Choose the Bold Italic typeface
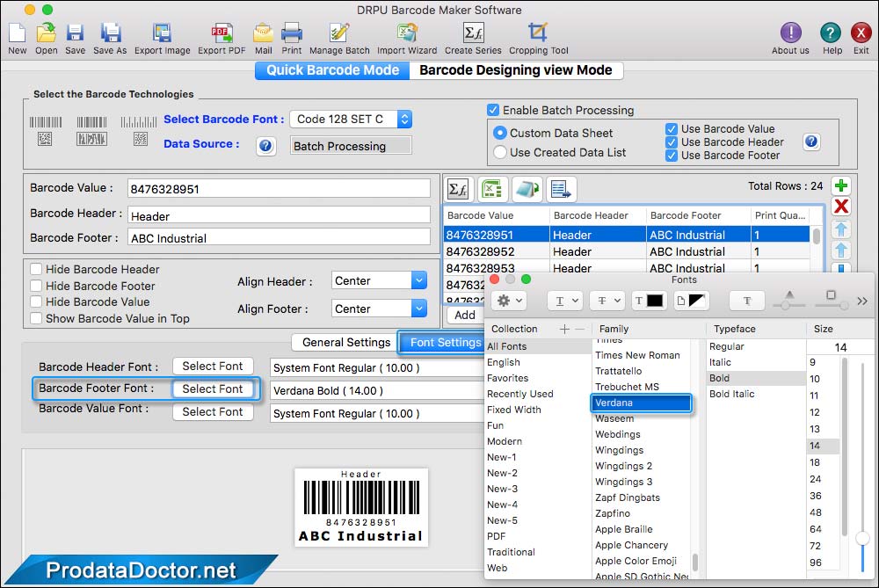This screenshot has height=588, width=879. click(731, 394)
